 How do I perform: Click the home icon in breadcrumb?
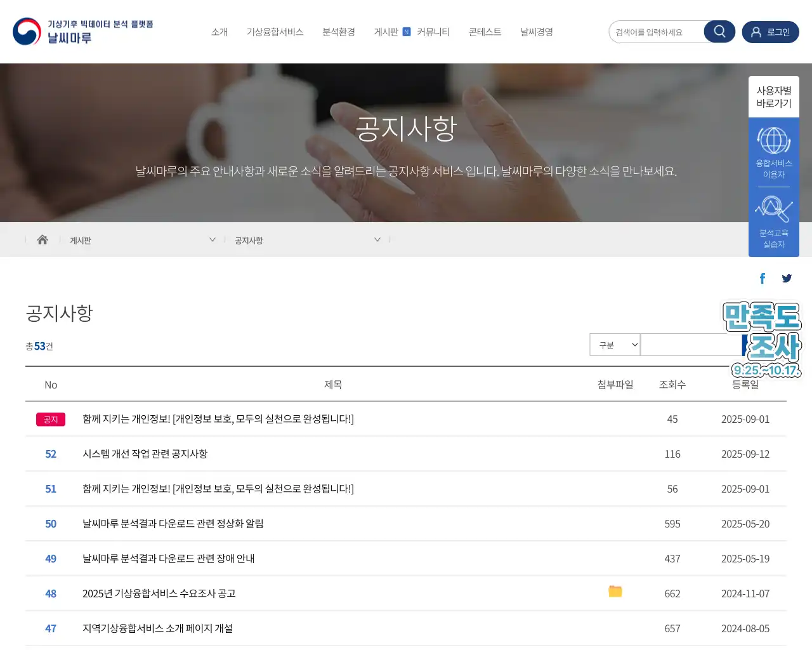tap(43, 240)
